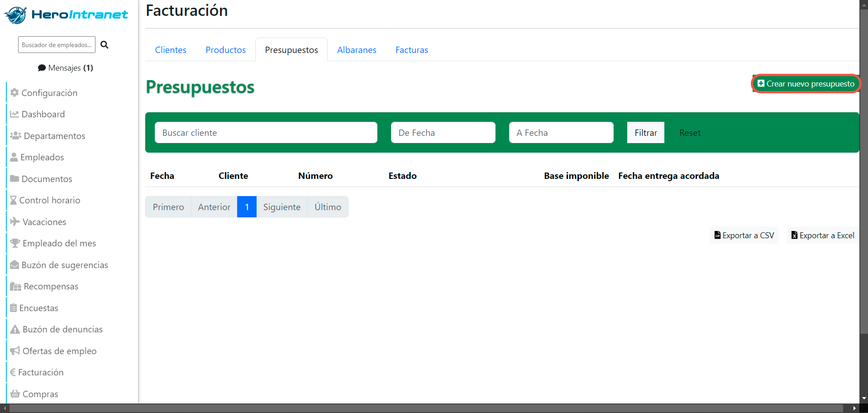Go to Dashboard in the sidebar
The height and width of the screenshot is (413, 868).
[43, 114]
